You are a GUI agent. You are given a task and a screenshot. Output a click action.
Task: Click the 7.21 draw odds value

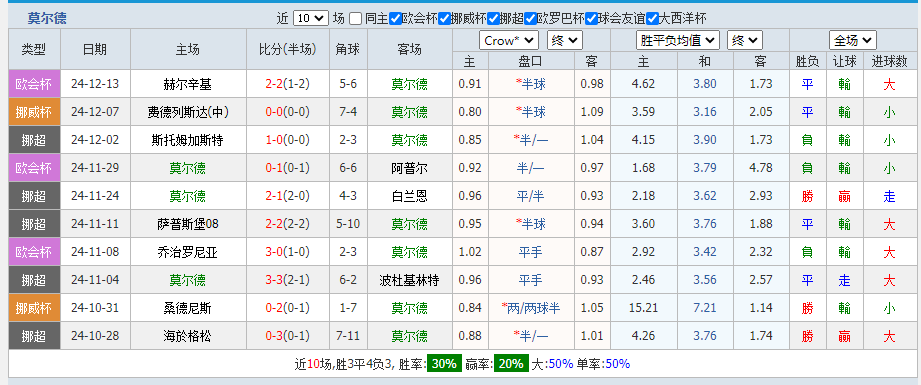pos(705,309)
